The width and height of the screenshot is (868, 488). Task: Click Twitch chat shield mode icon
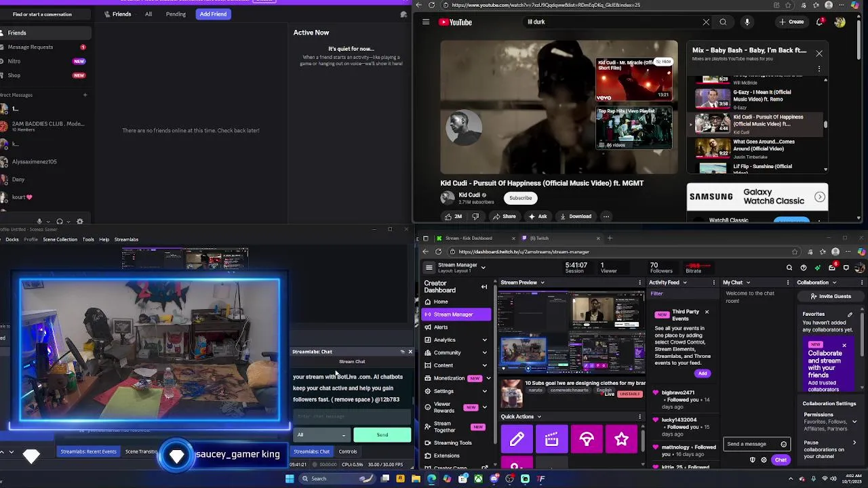[752, 460]
